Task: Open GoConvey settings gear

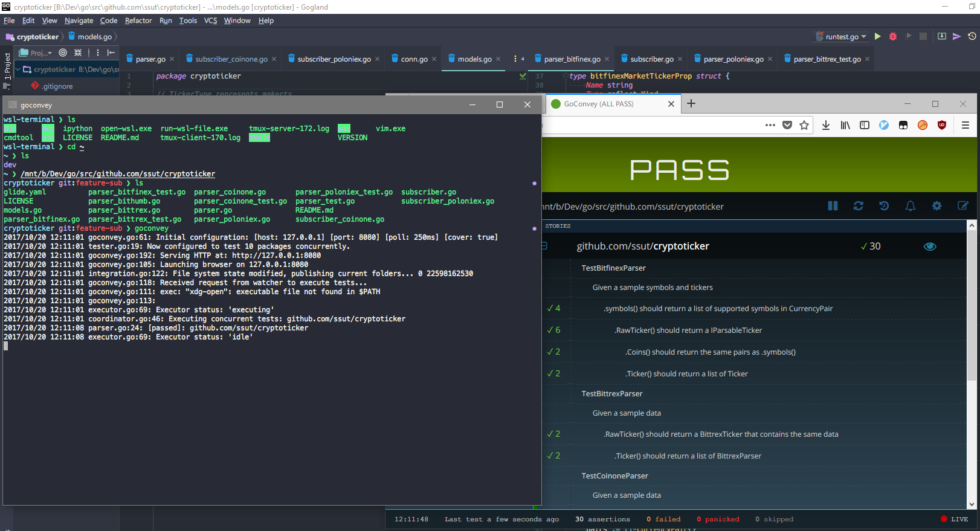Action: click(936, 206)
